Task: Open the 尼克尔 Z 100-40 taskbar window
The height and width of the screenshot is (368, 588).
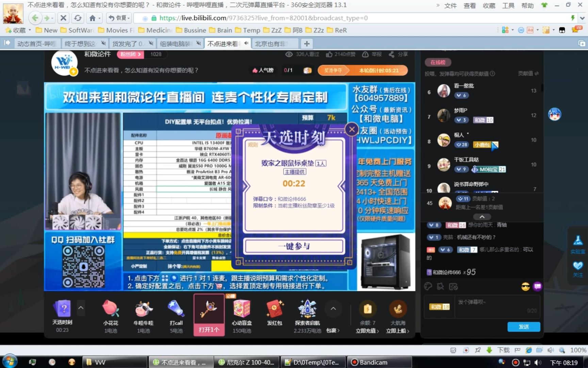Action: (x=246, y=362)
